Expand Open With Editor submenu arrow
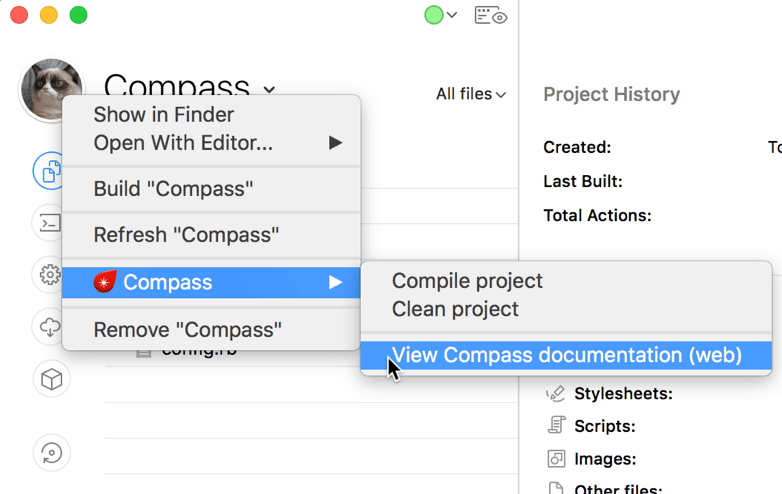This screenshot has height=494, width=782. click(335, 143)
